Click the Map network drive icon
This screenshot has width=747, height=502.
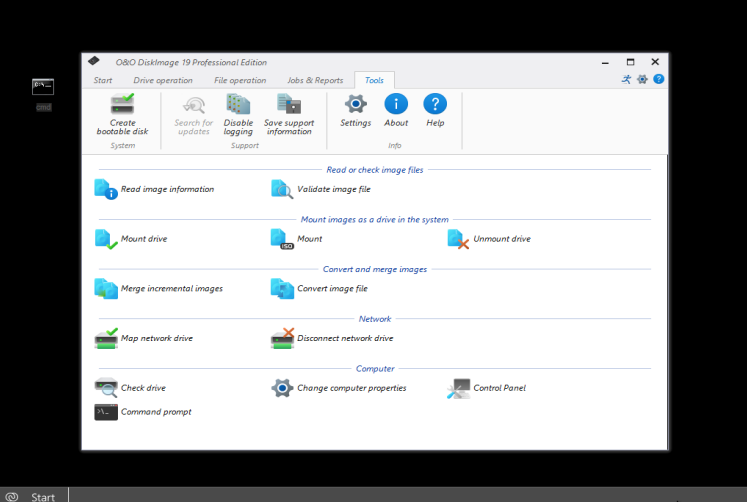(x=106, y=338)
